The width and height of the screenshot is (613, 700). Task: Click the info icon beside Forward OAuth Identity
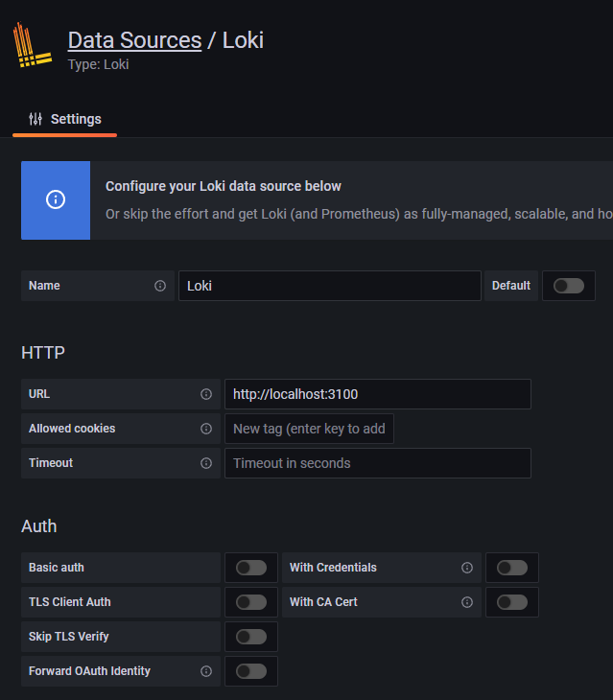coord(206,671)
